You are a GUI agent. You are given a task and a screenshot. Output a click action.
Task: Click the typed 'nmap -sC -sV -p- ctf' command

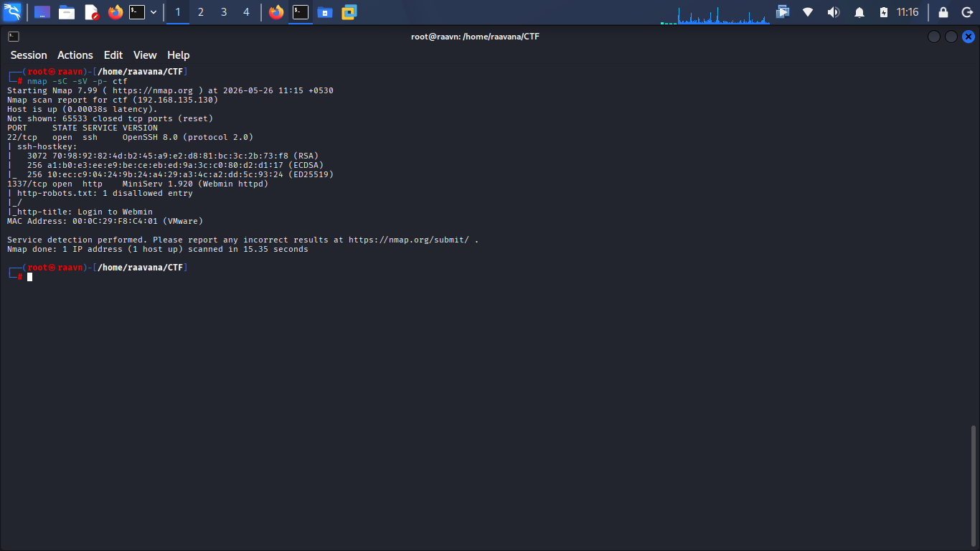pyautogui.click(x=77, y=81)
